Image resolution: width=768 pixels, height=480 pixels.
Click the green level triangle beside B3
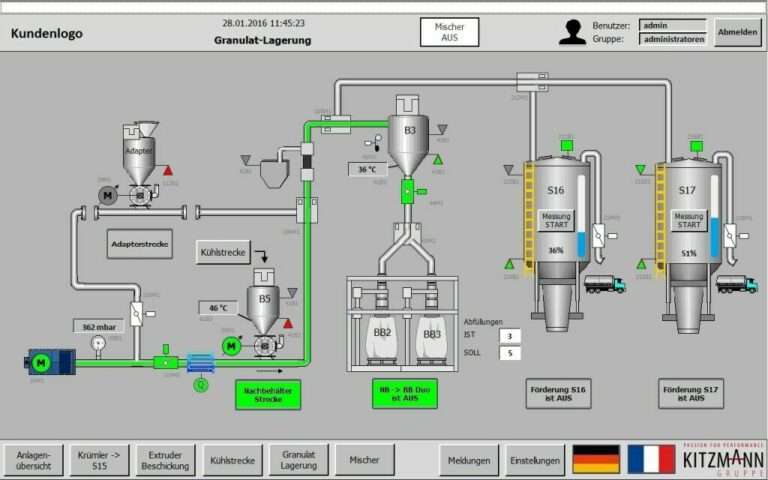tap(438, 160)
